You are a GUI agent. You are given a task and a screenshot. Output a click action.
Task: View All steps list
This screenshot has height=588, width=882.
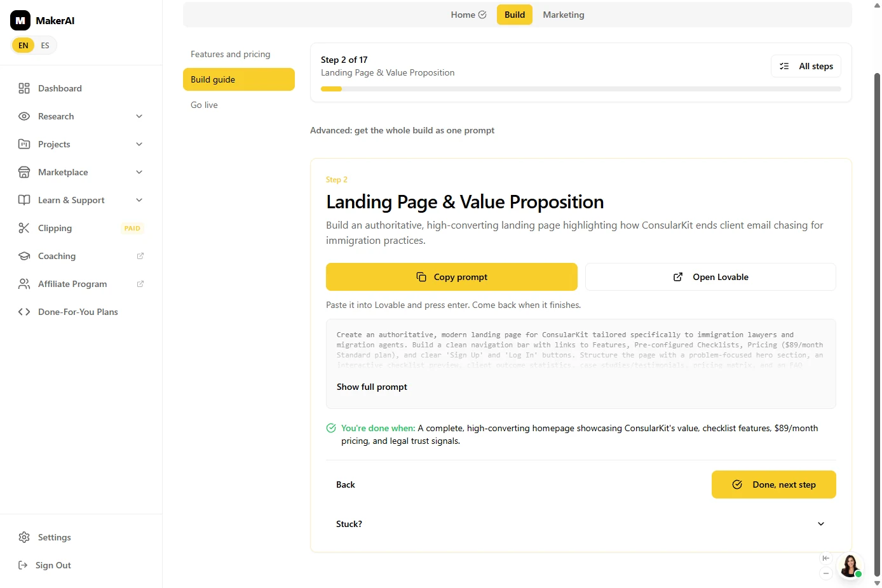click(x=806, y=66)
